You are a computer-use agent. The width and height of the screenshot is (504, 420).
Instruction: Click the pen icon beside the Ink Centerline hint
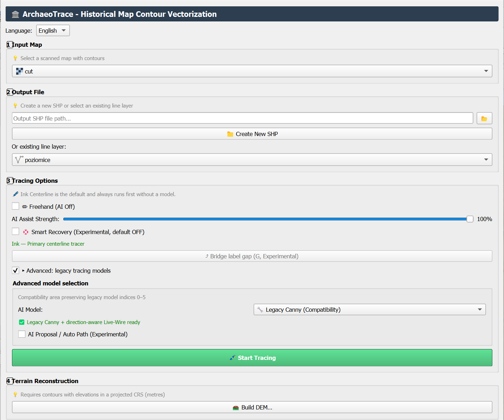(15, 194)
